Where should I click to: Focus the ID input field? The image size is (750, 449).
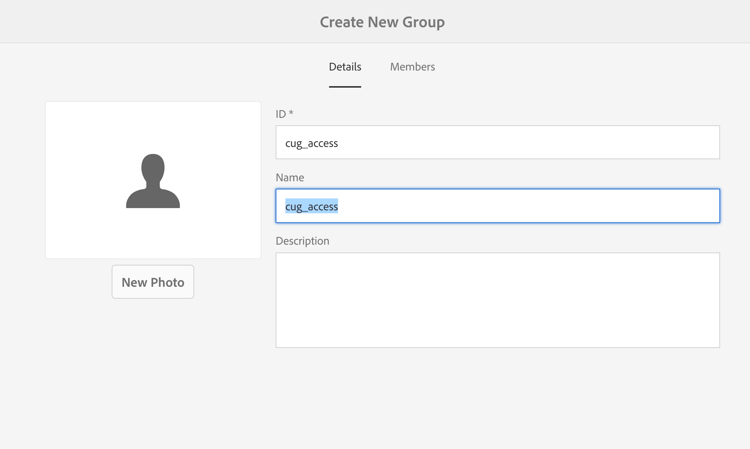[497, 142]
